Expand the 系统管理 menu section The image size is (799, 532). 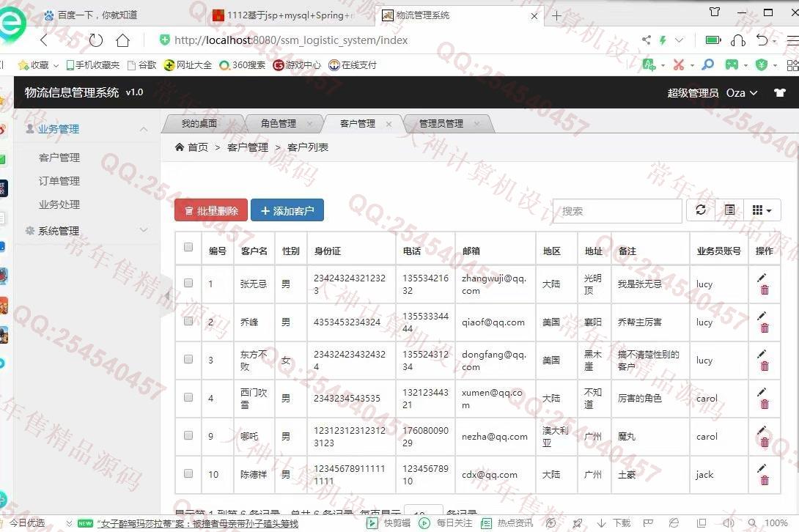(x=144, y=230)
